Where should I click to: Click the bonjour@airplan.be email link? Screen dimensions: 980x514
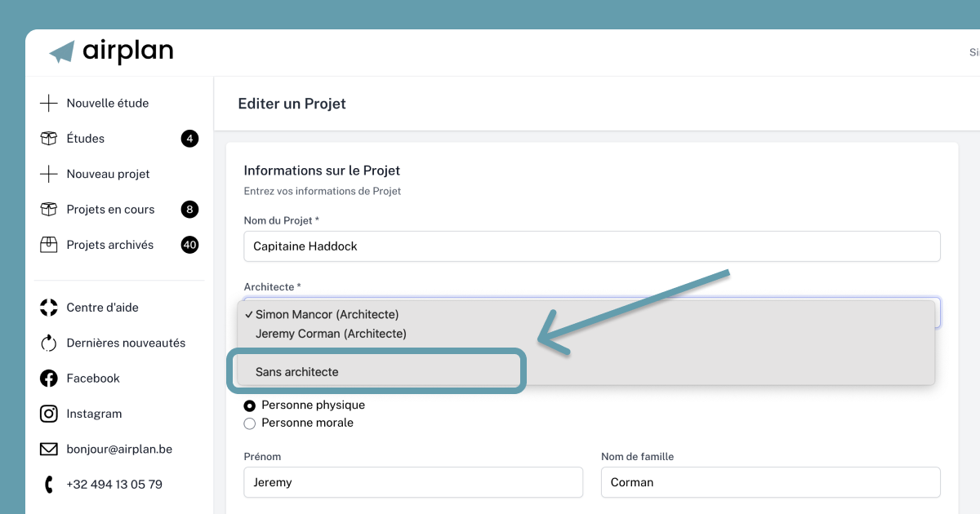[x=119, y=450]
